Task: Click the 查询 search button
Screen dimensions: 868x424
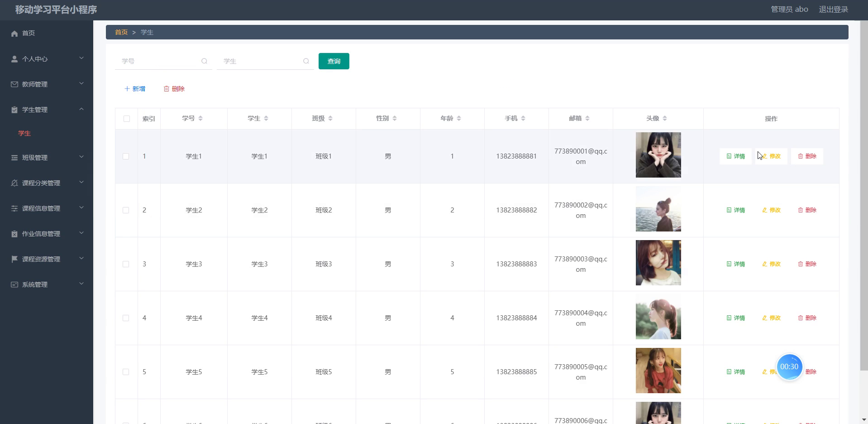Action: click(x=334, y=61)
